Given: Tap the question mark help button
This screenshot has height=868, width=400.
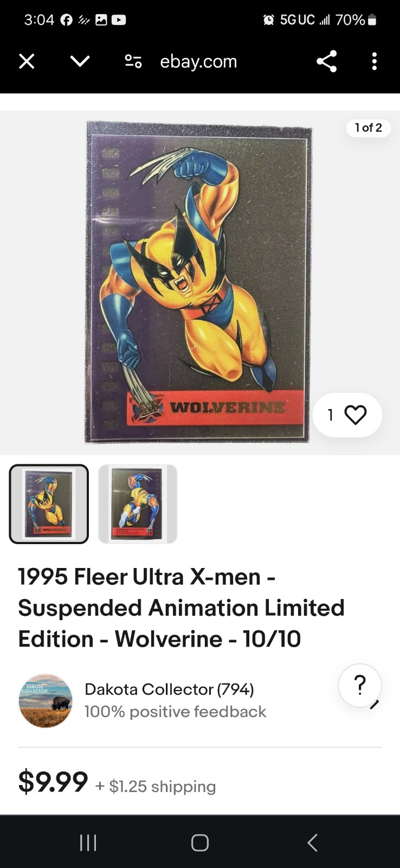Looking at the screenshot, I should [360, 685].
